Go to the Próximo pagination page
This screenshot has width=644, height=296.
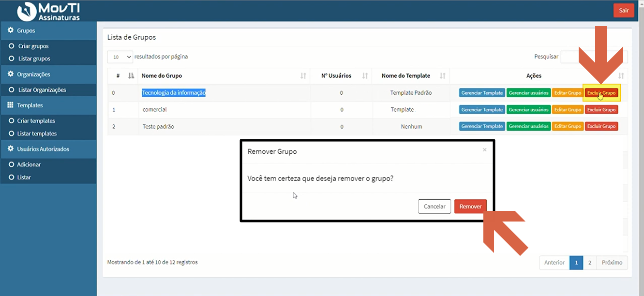tap(612, 263)
